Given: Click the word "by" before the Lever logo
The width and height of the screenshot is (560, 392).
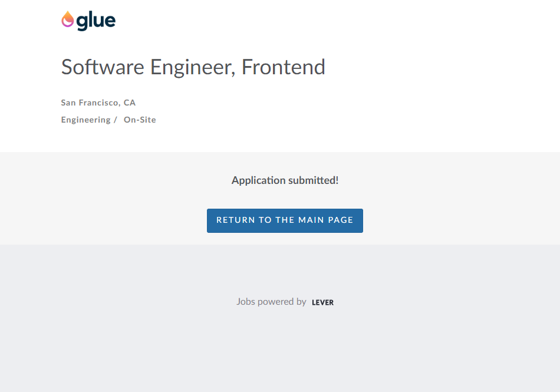Looking at the screenshot, I should click(x=301, y=302).
